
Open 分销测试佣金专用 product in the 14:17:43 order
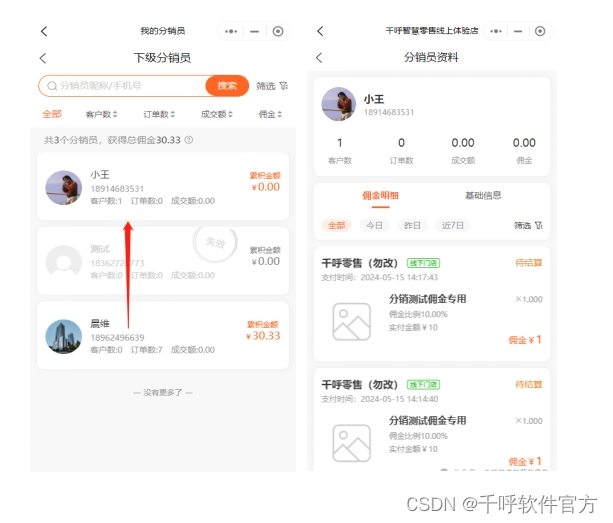tap(427, 299)
